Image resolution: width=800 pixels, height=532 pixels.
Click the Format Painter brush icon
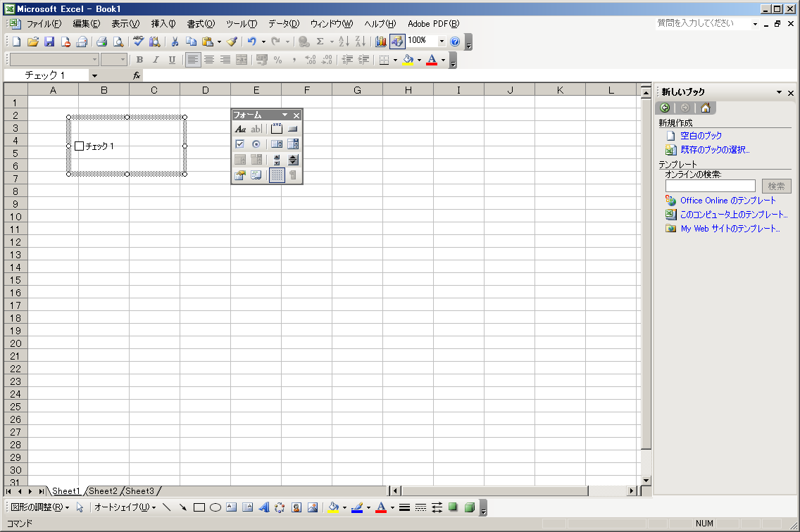(x=232, y=42)
